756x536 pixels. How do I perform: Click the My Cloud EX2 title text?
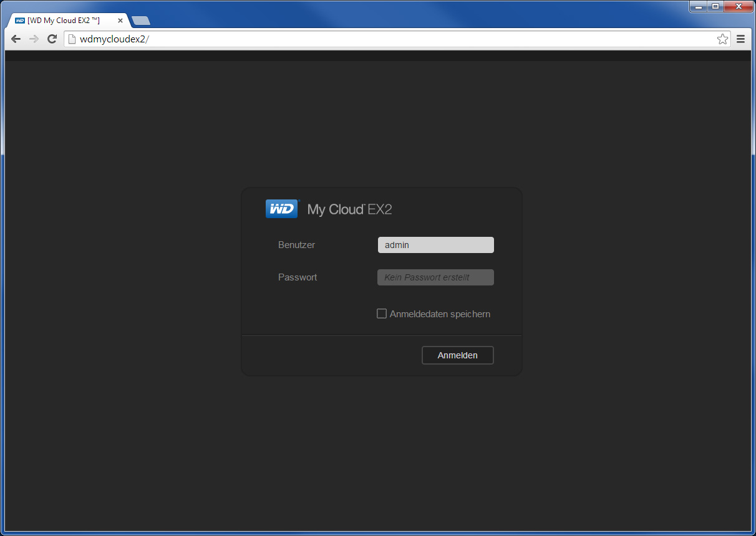pyautogui.click(x=349, y=209)
